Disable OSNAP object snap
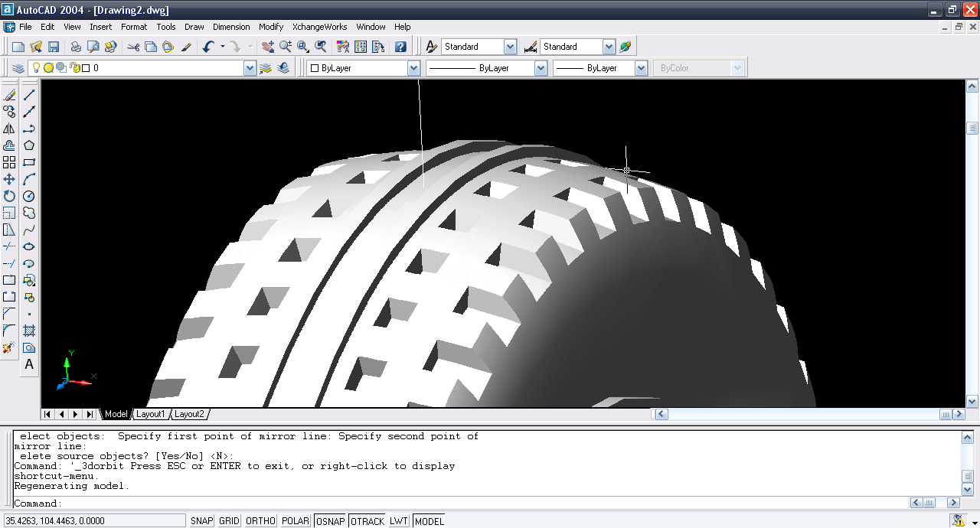 pos(331,521)
